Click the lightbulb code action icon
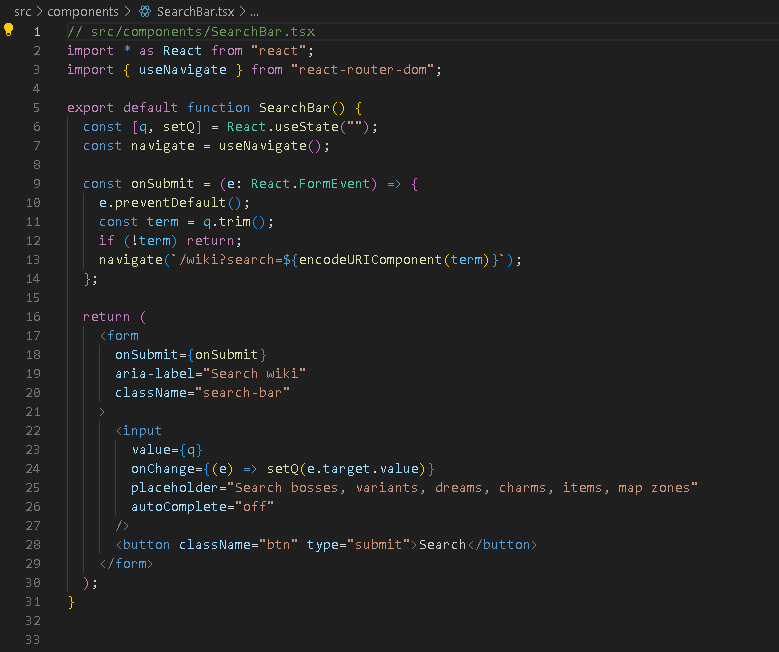This screenshot has width=779, height=652. click(x=9, y=31)
